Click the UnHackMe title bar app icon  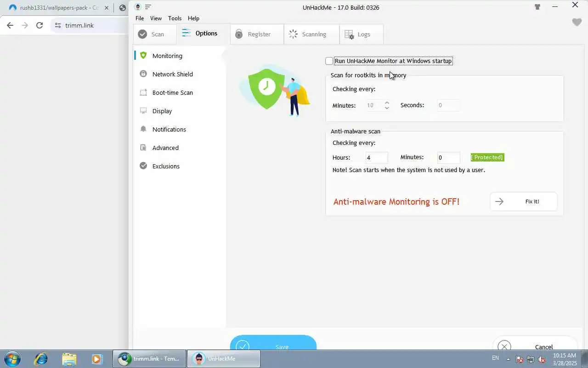click(138, 7)
